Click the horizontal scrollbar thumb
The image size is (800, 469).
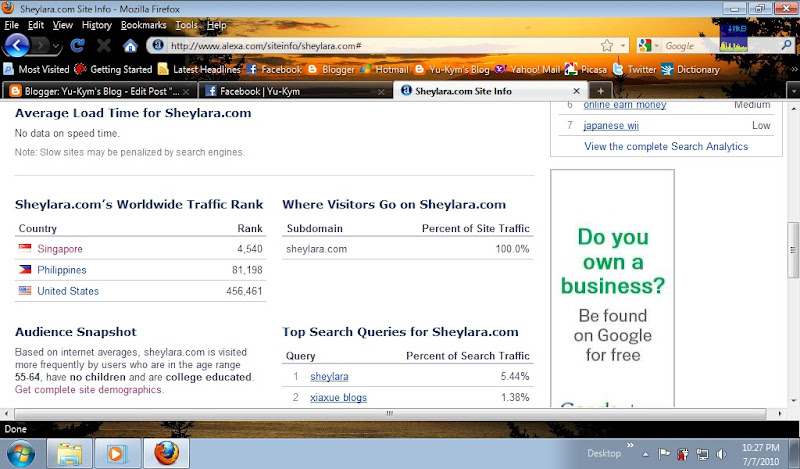coord(390,413)
